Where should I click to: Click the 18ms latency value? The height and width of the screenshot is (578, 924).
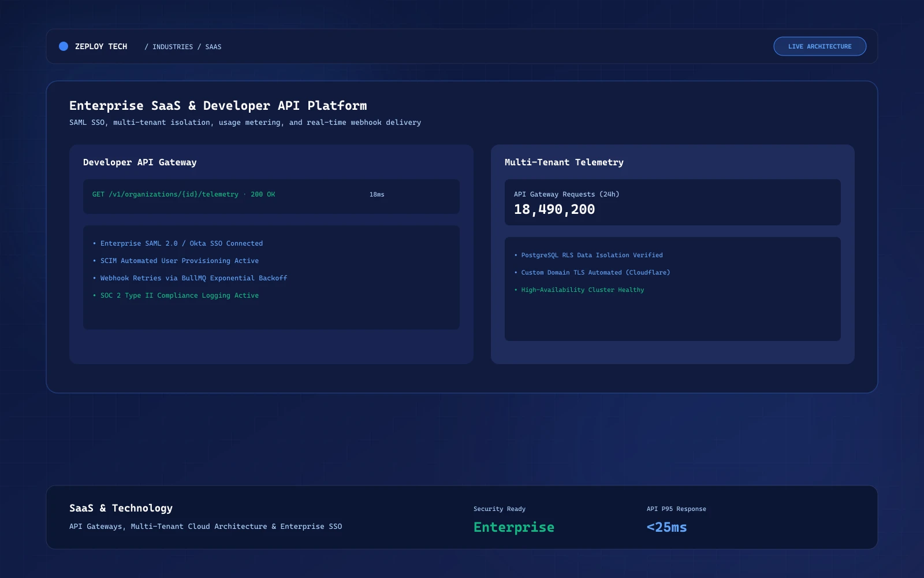coord(377,194)
